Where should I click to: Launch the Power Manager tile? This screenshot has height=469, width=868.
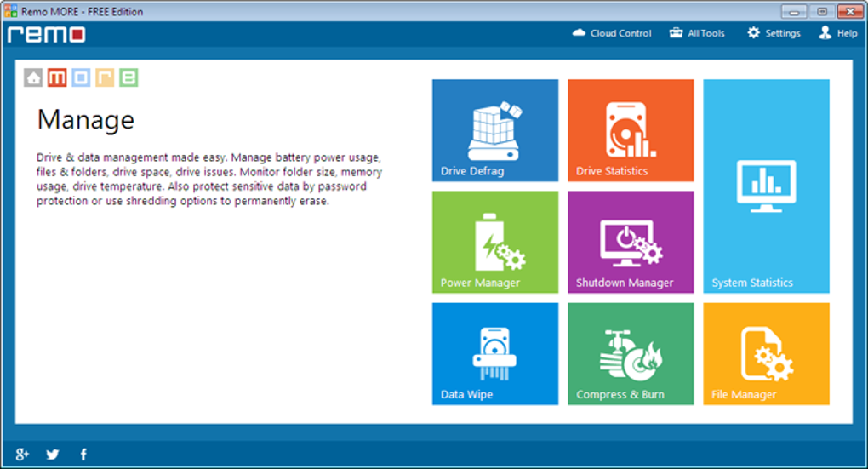point(495,242)
